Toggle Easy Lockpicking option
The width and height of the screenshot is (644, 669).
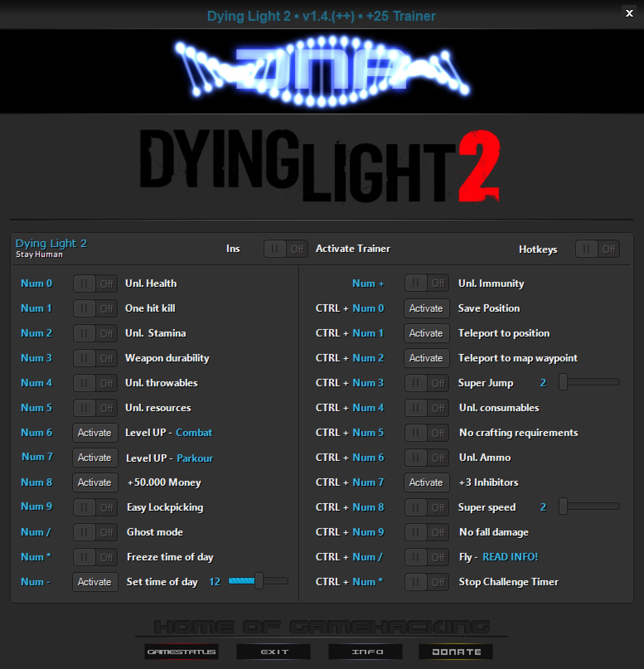95,508
